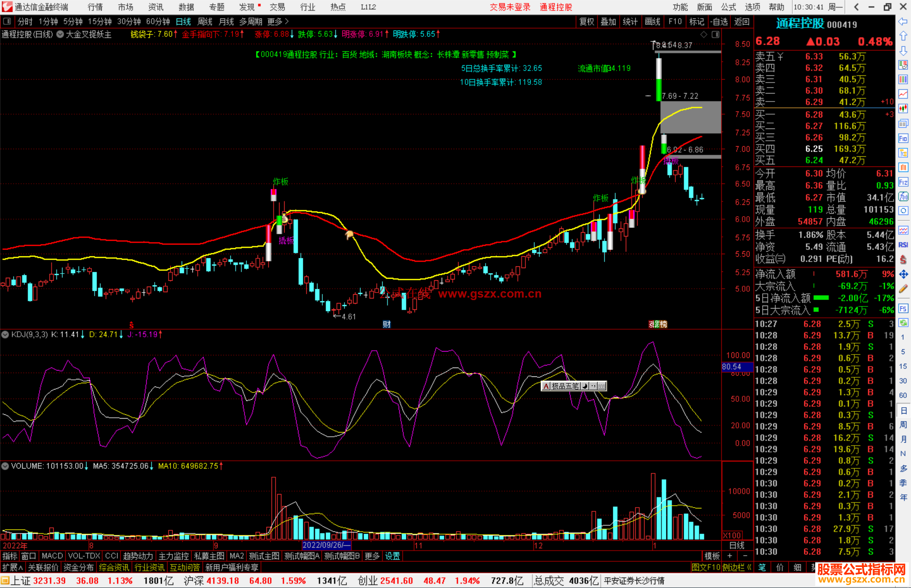Click the F12 icon in right sidebar

point(903,182)
